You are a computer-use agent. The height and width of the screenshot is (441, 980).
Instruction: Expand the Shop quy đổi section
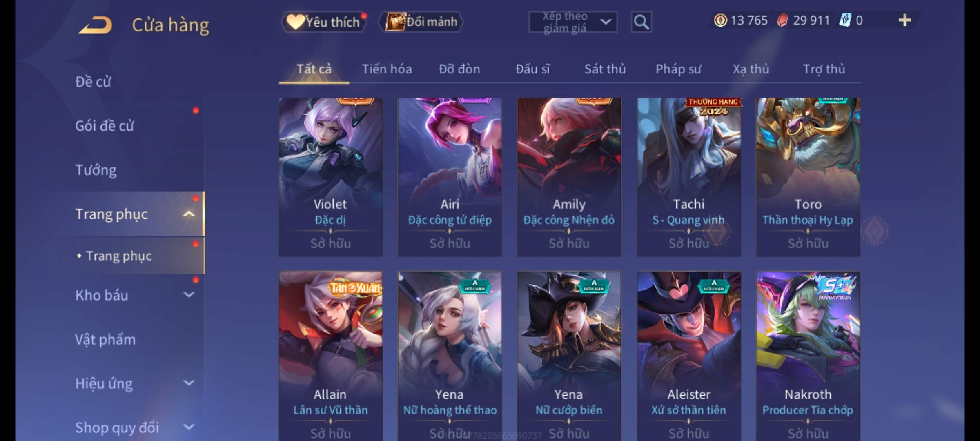(189, 427)
